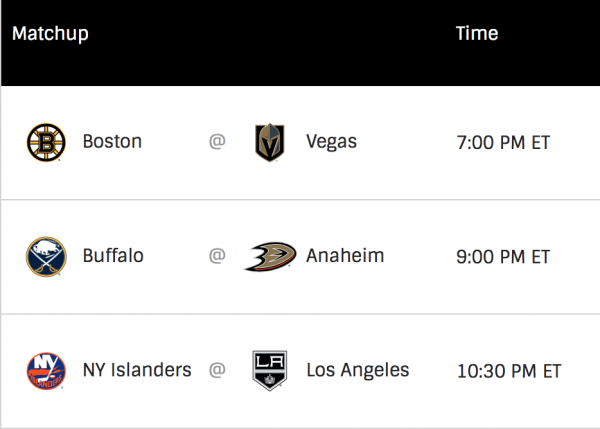Image resolution: width=600 pixels, height=429 pixels.
Task: Click the Anaheim Ducks logo
Action: pyautogui.click(x=269, y=257)
